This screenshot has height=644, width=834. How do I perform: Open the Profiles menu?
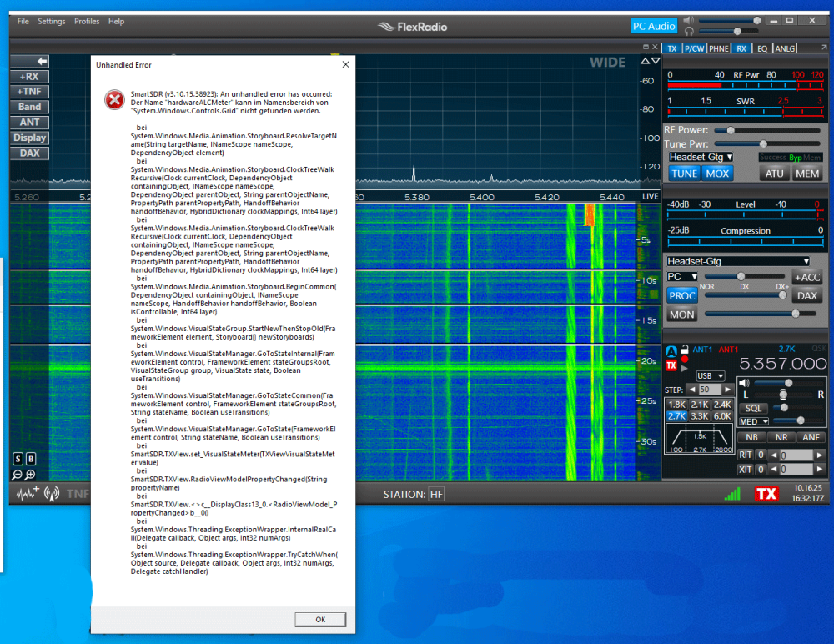pyautogui.click(x=87, y=21)
